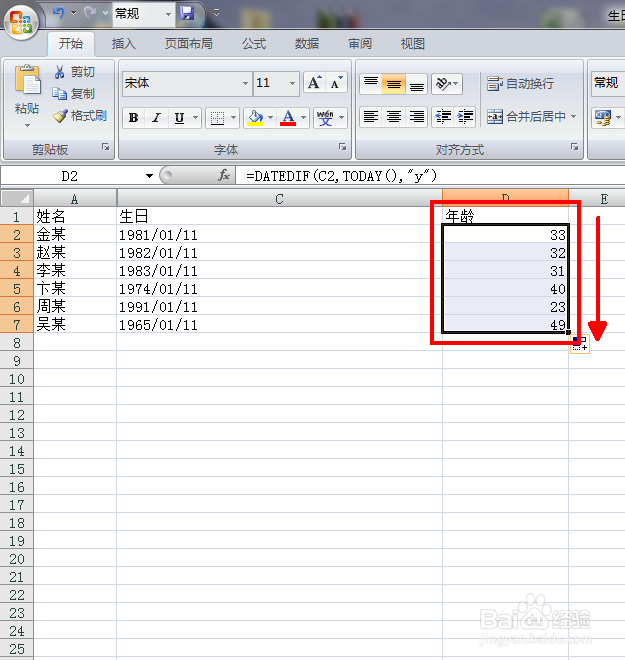Copy selection with 复制 icon
Viewport: 625px width, 660px height.
click(x=59, y=93)
